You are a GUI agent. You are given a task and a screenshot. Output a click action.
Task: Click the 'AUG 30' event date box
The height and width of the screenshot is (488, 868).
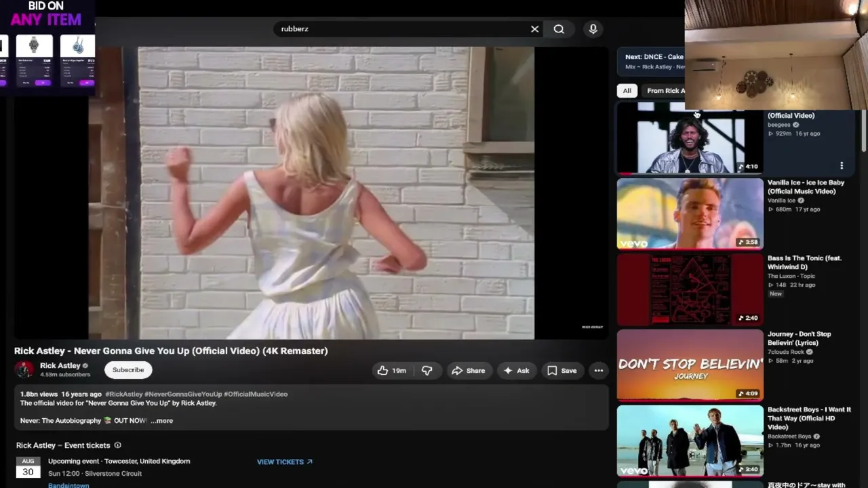(x=28, y=467)
